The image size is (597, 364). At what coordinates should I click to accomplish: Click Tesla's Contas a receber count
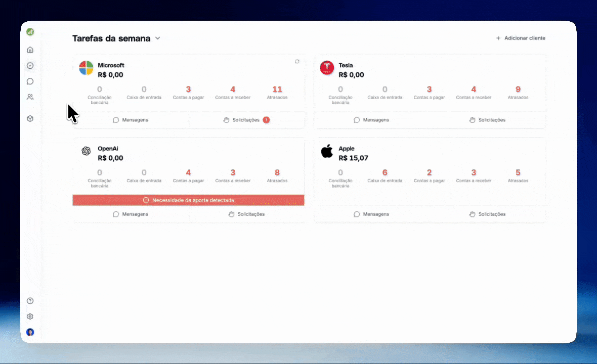[474, 89]
